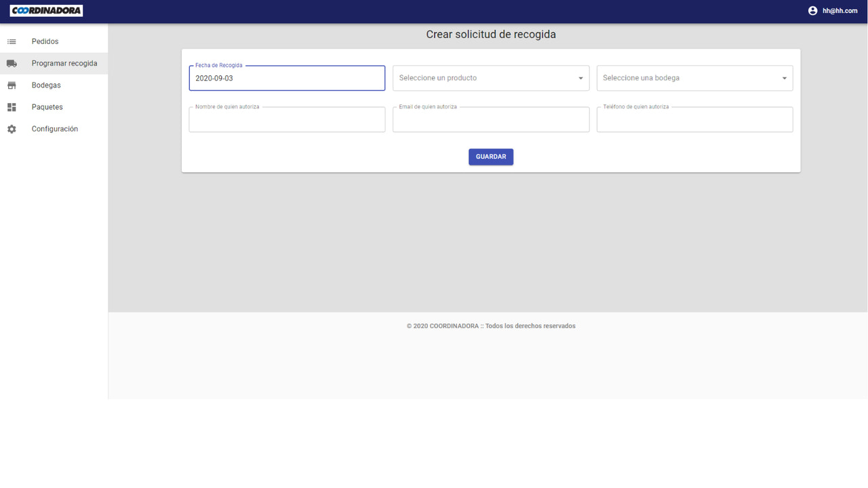Click the Bodegas warehouse icon

pos(11,85)
